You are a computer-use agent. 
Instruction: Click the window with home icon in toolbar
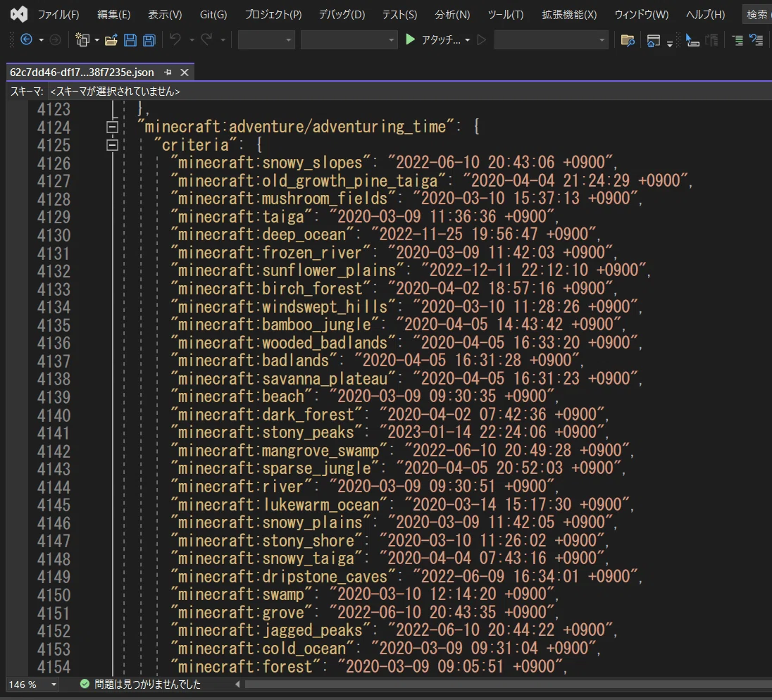(654, 40)
